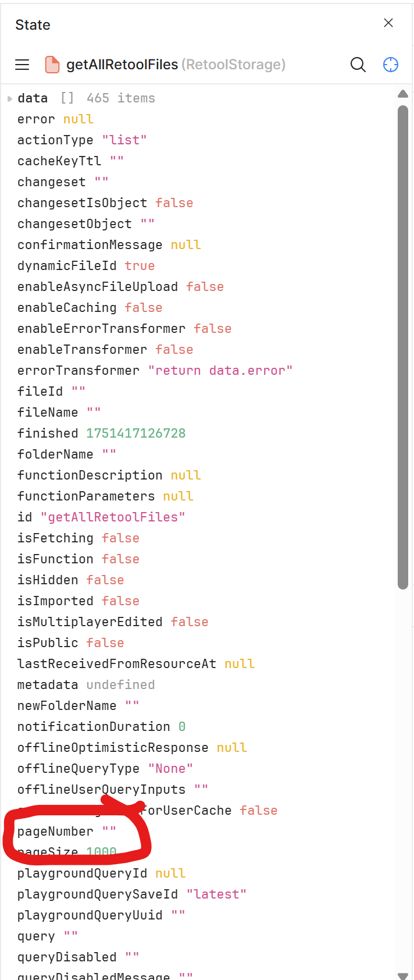
Task: Open the hamburger menu icon
Action: pos(22,65)
